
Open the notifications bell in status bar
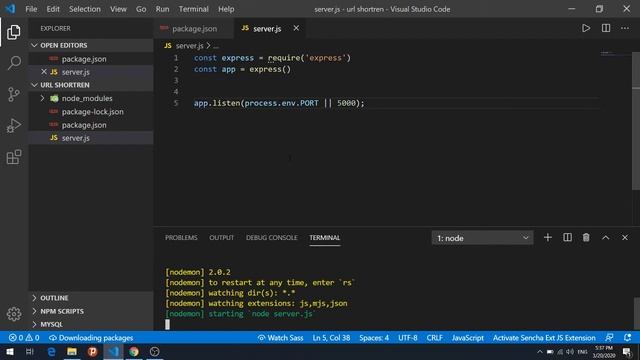click(627, 338)
